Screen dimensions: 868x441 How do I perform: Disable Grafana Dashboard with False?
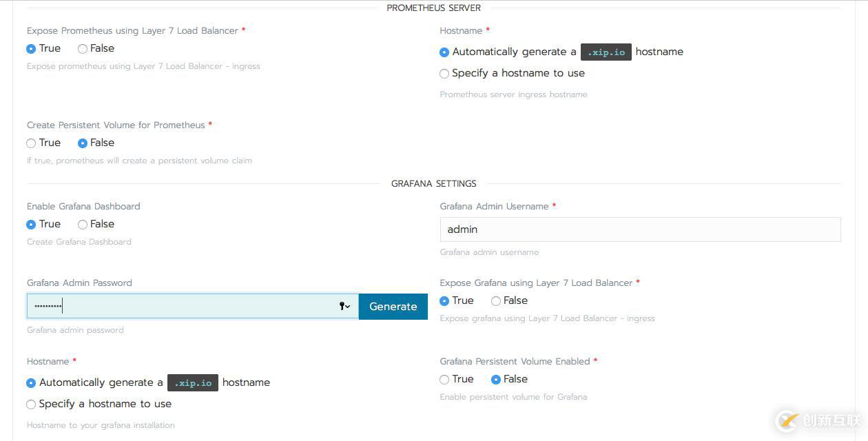coord(83,225)
